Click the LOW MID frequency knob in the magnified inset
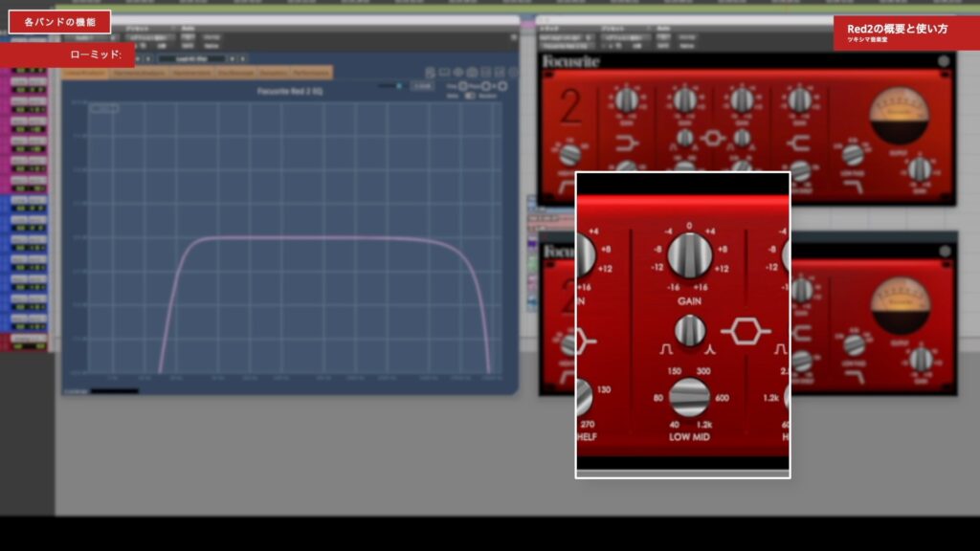The image size is (980, 551). click(689, 397)
